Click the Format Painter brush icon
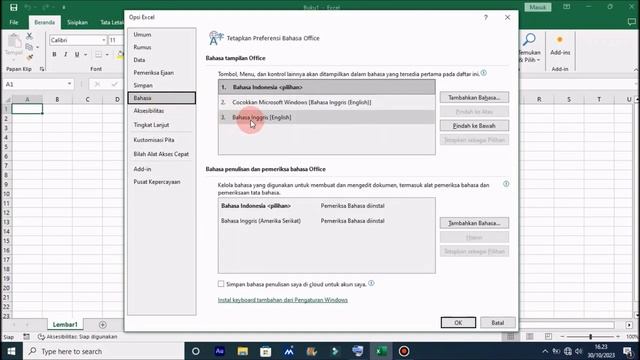Image resolution: width=640 pixels, height=360 pixels. 29,58
